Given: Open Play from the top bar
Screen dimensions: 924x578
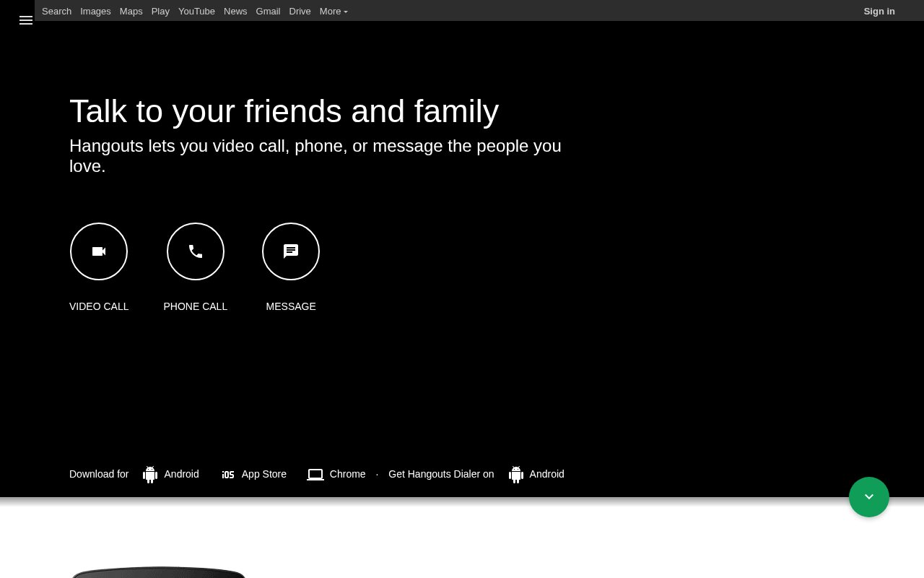Looking at the screenshot, I should [x=160, y=11].
